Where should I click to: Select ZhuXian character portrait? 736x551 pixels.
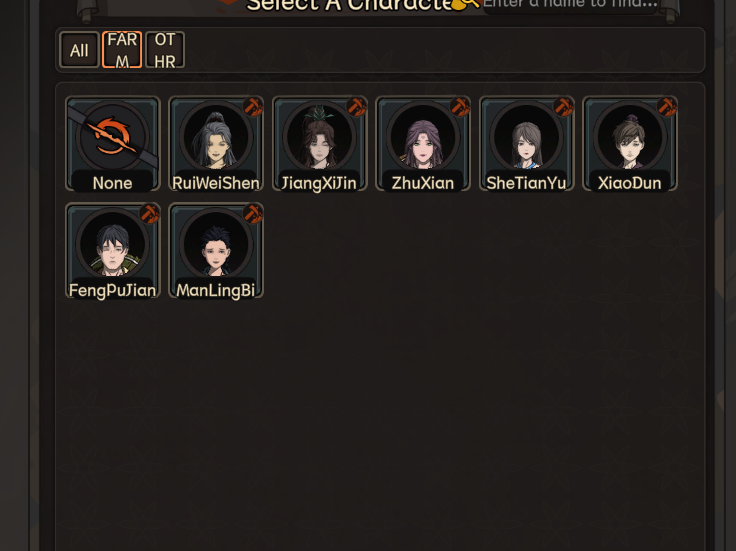point(423,144)
